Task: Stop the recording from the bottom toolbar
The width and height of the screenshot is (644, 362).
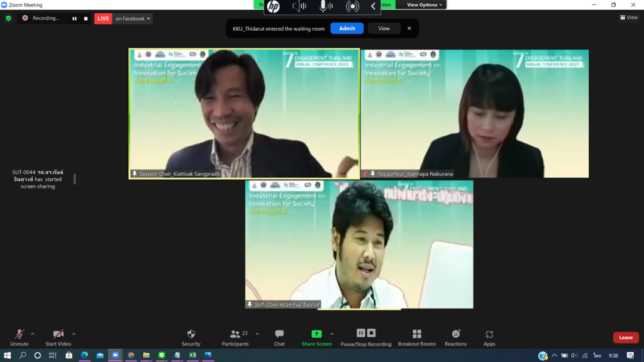Action: click(371, 333)
